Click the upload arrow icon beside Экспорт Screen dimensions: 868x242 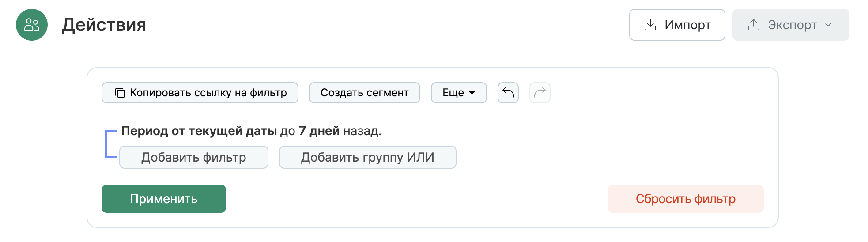[754, 25]
